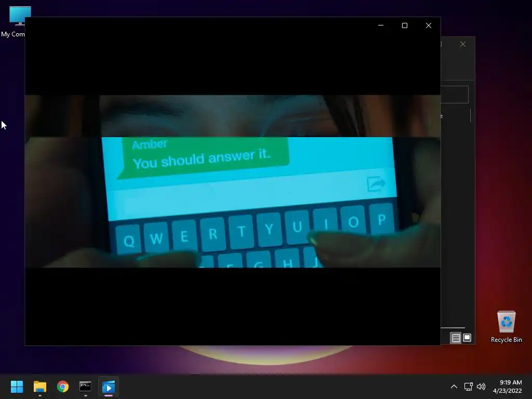Close the File Explorer window behind the player
Screen dimensions: 532x399
click(463, 45)
